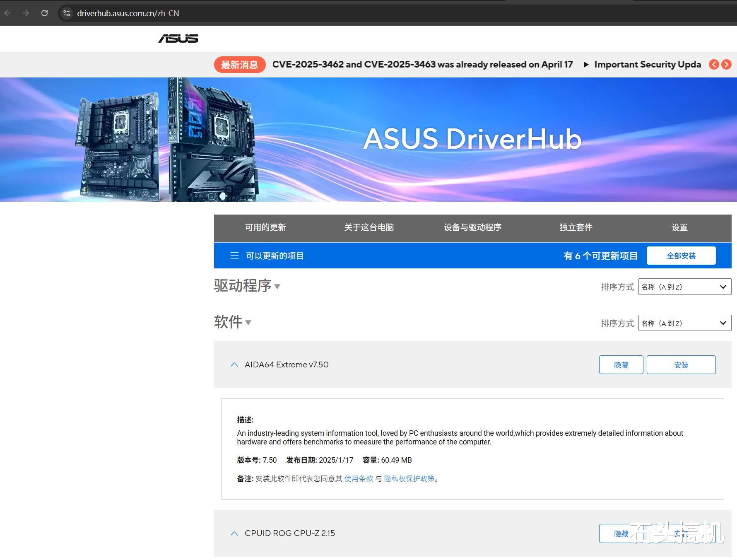Go to the 设置 tab
Image resolution: width=737 pixels, height=560 pixels.
coord(679,227)
